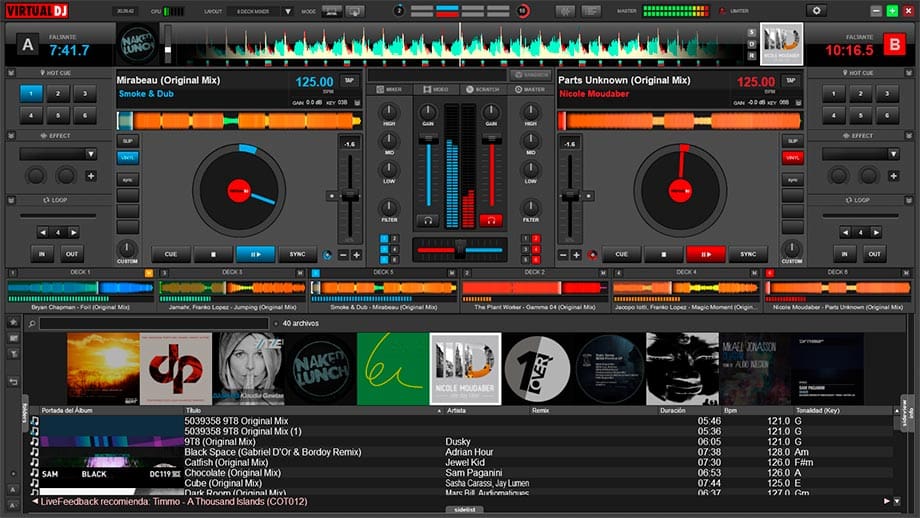Click the favorites star icon in browser sidebar

pos(13,322)
